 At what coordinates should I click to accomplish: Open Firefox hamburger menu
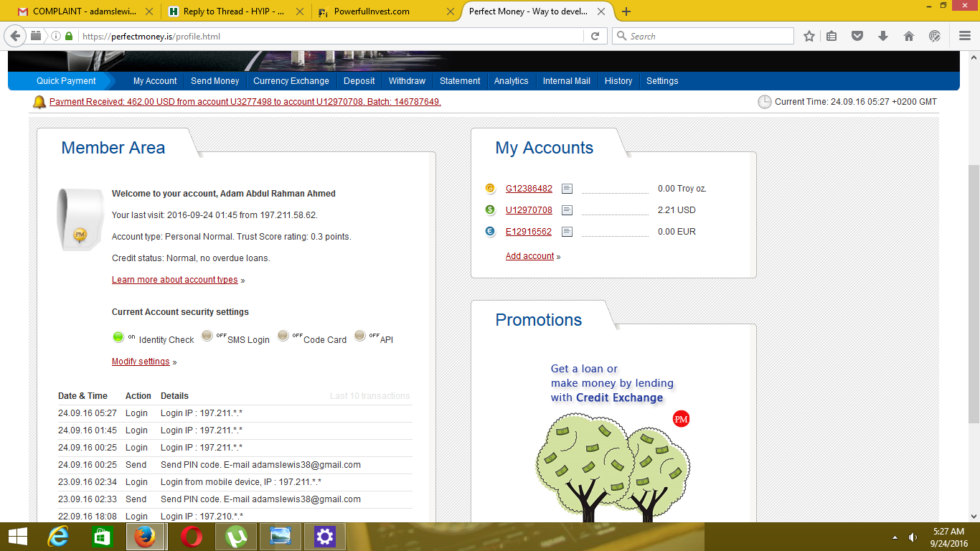click(965, 36)
